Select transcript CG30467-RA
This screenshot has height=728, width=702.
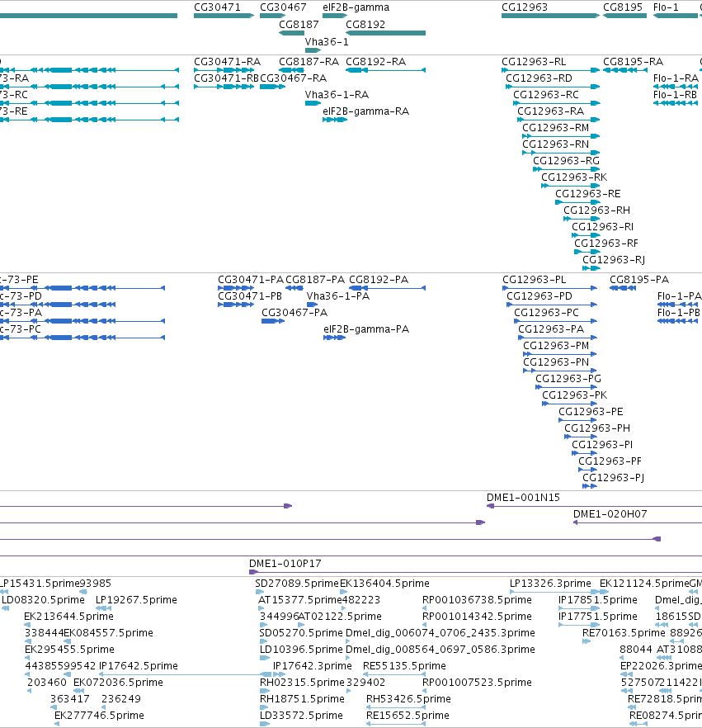[293, 78]
